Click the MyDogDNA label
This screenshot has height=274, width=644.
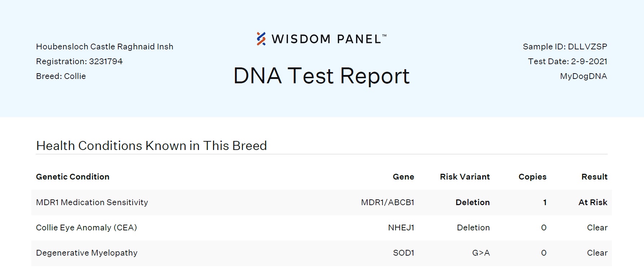coord(583,76)
